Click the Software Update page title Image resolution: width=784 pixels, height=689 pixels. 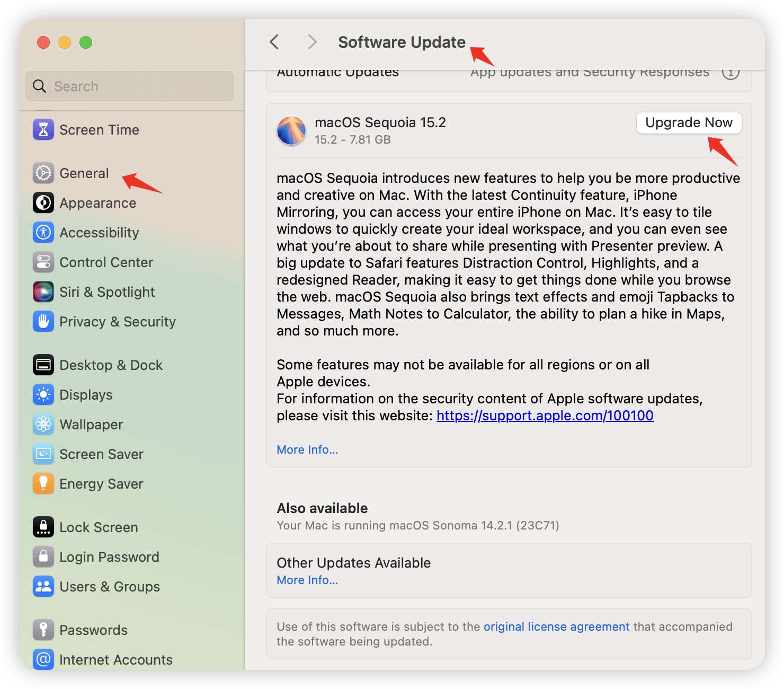[x=402, y=42]
